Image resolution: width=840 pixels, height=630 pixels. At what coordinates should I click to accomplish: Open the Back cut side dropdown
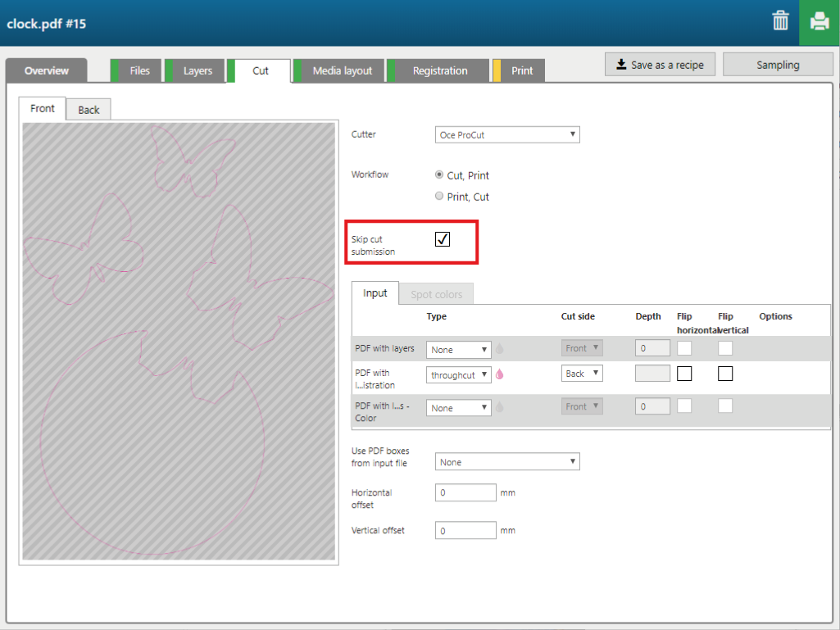click(x=582, y=374)
